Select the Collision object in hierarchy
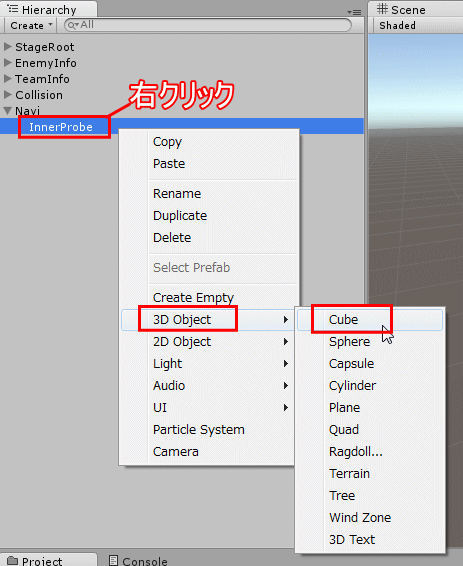 pos(39,95)
